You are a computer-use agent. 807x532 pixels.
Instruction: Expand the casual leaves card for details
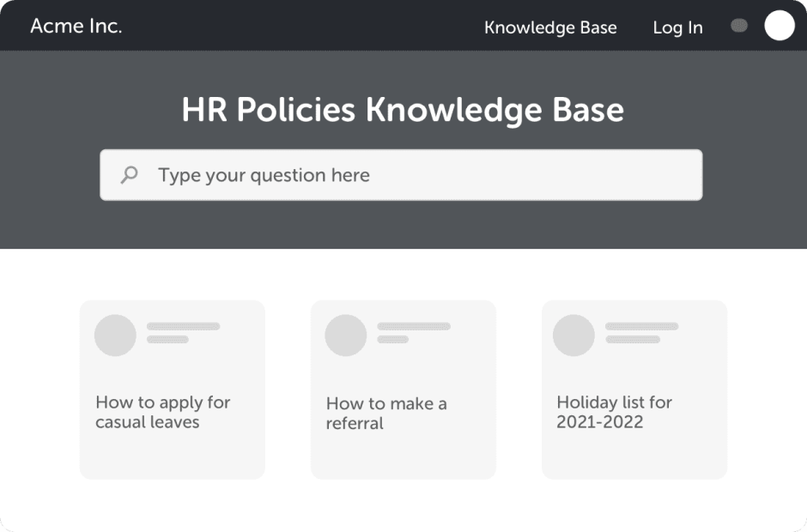tap(172, 389)
